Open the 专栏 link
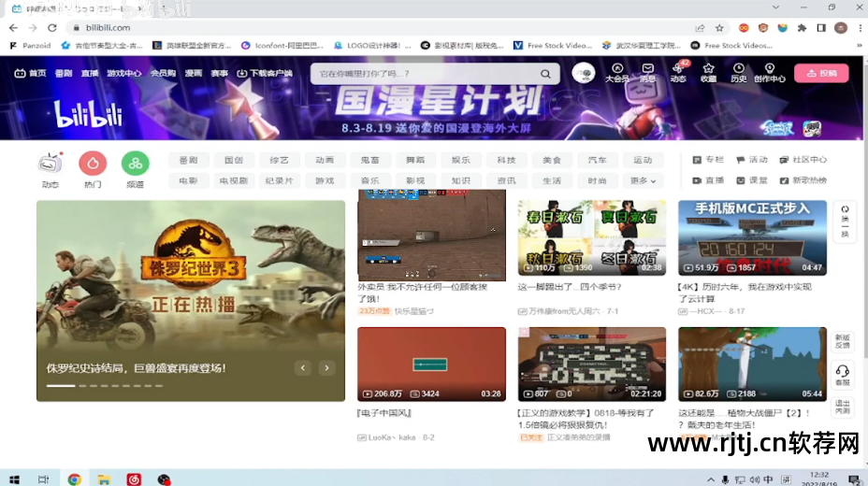This screenshot has height=486, width=868. tap(708, 160)
